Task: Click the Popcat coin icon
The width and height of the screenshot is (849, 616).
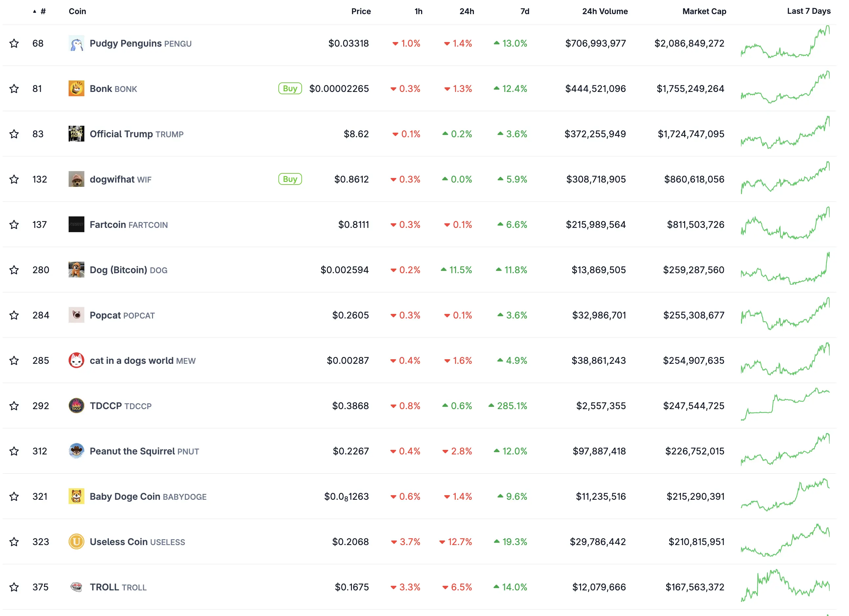Action: [x=76, y=315]
